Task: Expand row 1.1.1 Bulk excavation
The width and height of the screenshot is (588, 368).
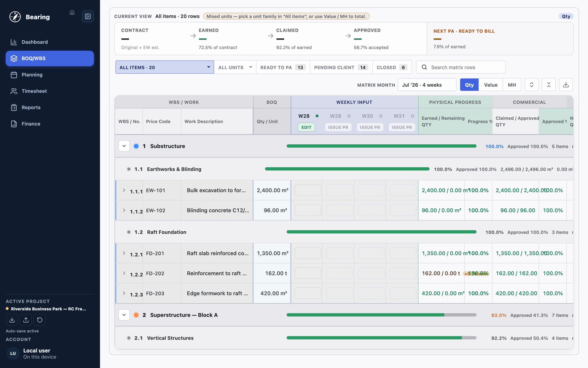Action: [124, 190]
